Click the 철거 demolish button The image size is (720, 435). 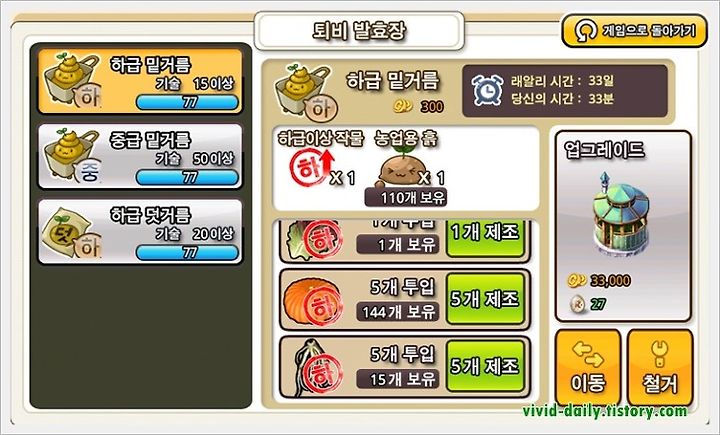pyautogui.click(x=660, y=368)
